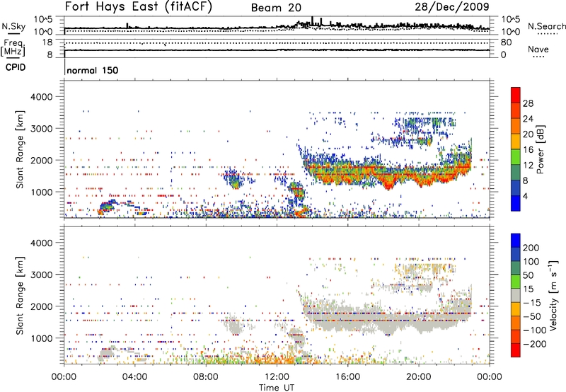Viewport: 566px width, 392px height.
Task: Click the "CPID" row label
Action: pos(16,67)
